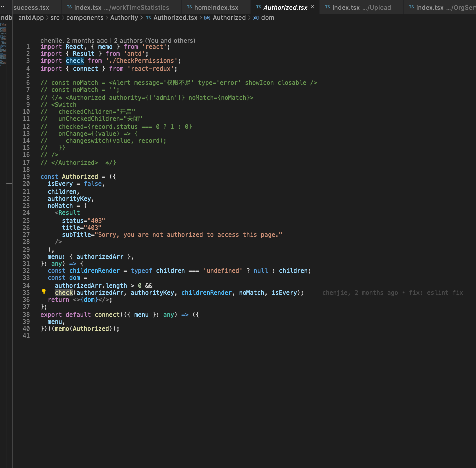Click the 'check' function call on line 35
476x468 pixels.
coord(64,293)
